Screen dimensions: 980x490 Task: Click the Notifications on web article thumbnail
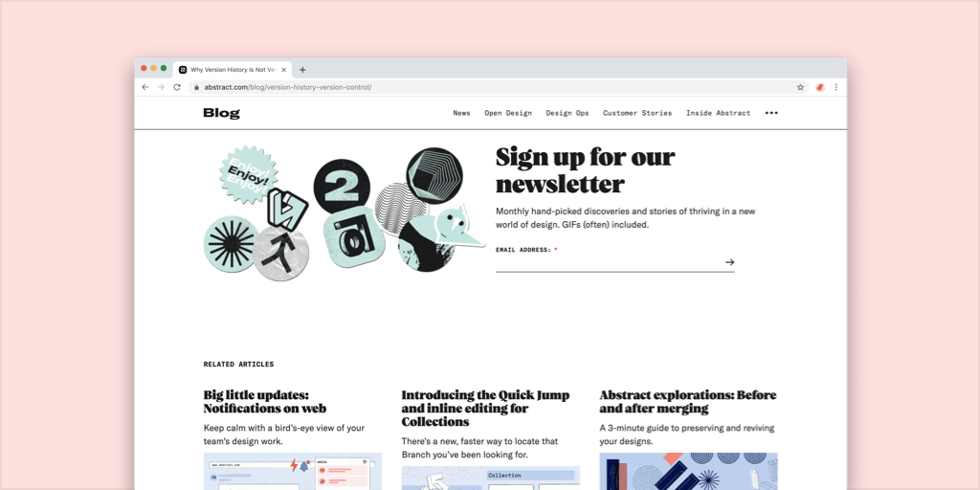coord(293,471)
